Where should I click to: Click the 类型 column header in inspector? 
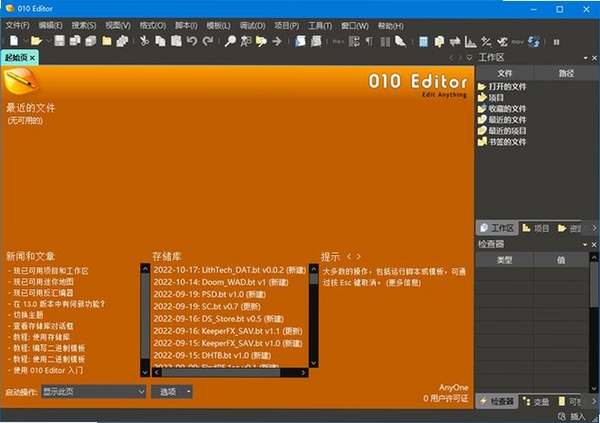504,260
